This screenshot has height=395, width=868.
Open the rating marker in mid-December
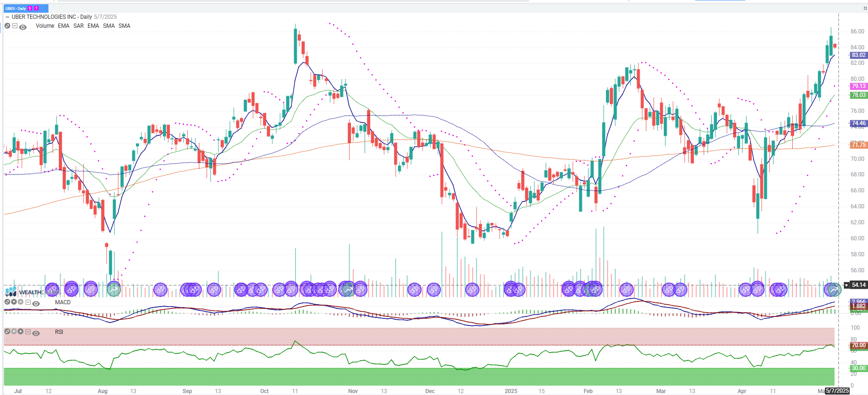(x=472, y=289)
